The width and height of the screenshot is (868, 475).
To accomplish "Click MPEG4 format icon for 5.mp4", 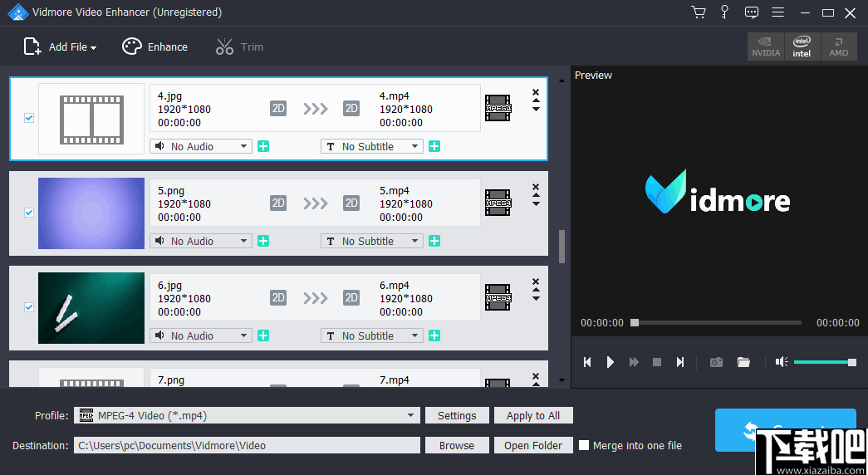I will (498, 203).
